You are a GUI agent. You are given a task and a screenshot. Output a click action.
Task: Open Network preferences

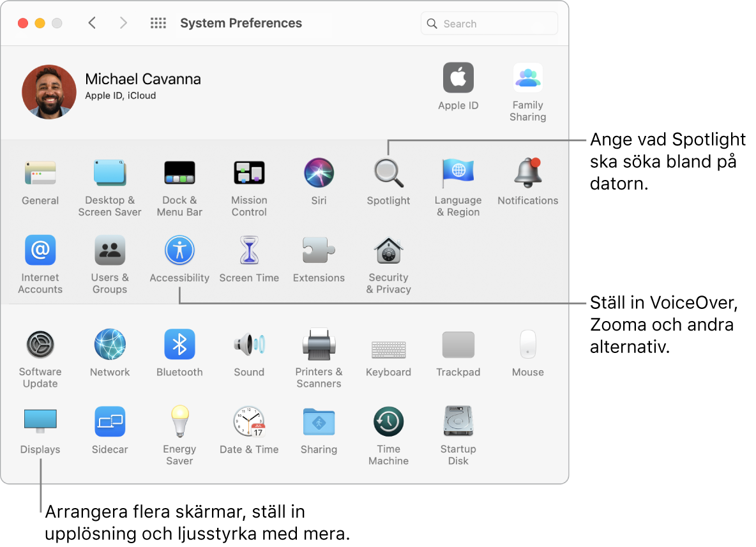(x=110, y=345)
